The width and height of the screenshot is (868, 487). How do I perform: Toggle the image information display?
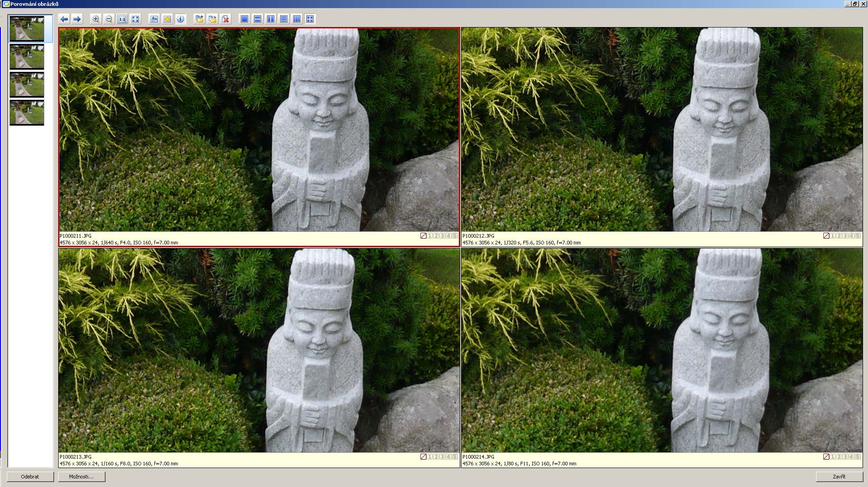point(180,19)
